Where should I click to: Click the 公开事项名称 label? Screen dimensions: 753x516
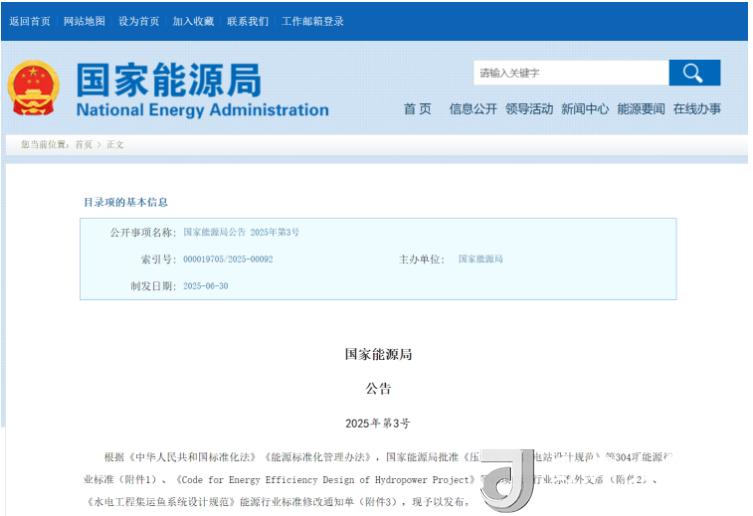(x=144, y=233)
